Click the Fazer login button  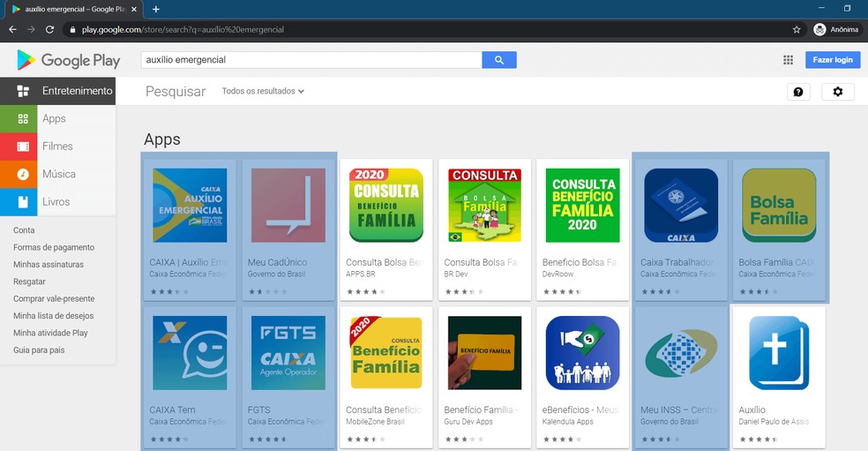833,60
